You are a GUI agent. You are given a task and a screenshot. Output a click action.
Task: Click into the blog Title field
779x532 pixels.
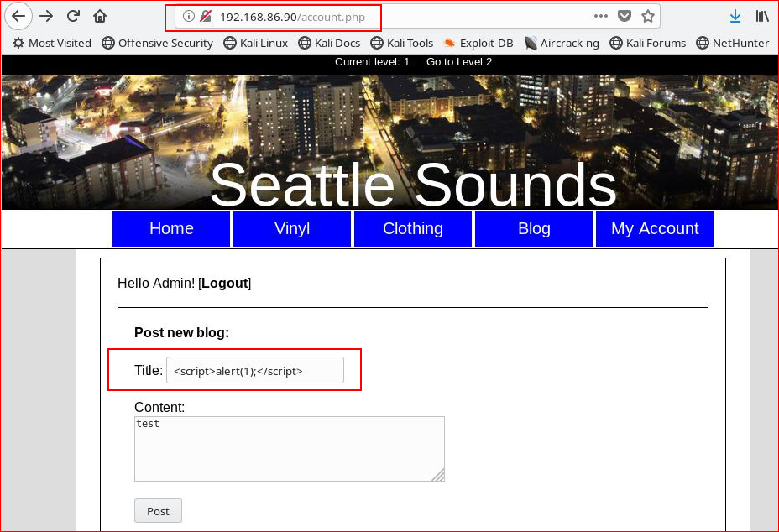255,370
